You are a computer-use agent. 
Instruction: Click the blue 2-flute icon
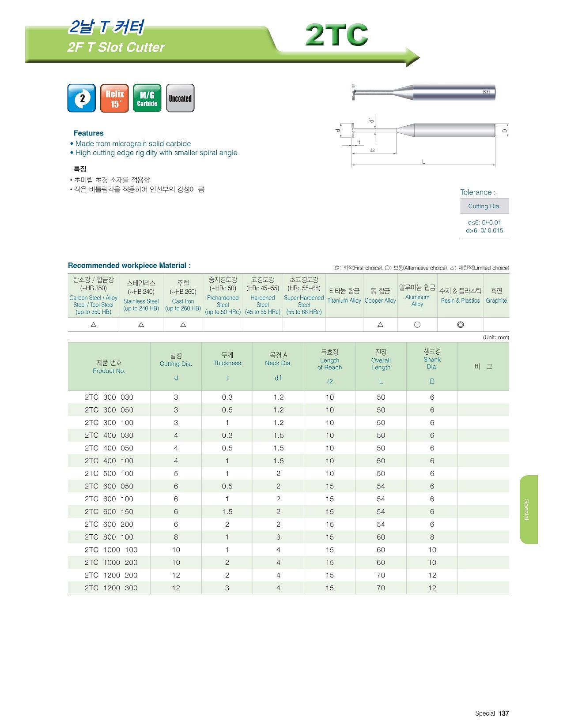coord(82,98)
